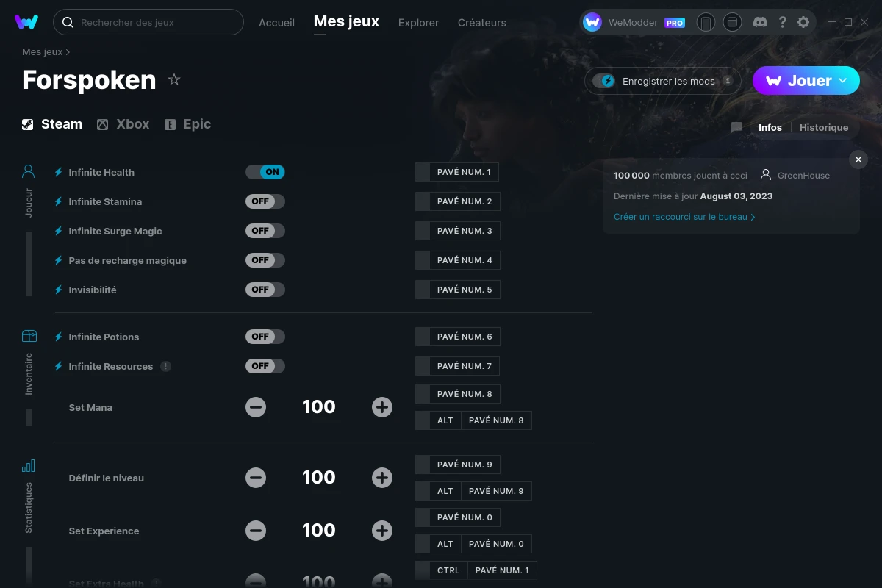Favorite Forspoken with the star icon

click(x=174, y=79)
